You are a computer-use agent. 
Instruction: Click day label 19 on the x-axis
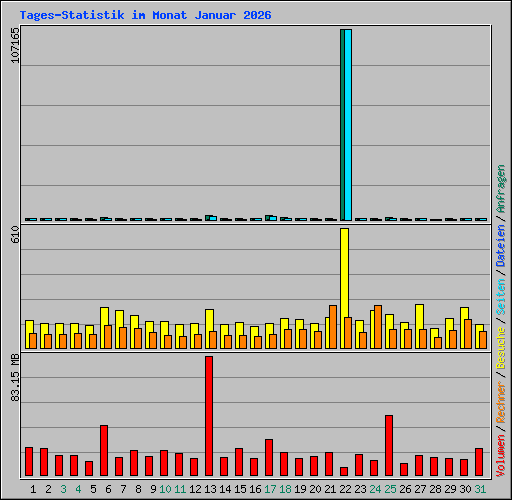coord(300,489)
